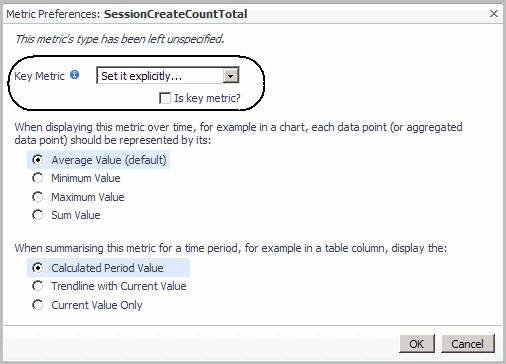Confirm the preferences with the OK button
The height and width of the screenshot is (364, 506).
coord(417,344)
